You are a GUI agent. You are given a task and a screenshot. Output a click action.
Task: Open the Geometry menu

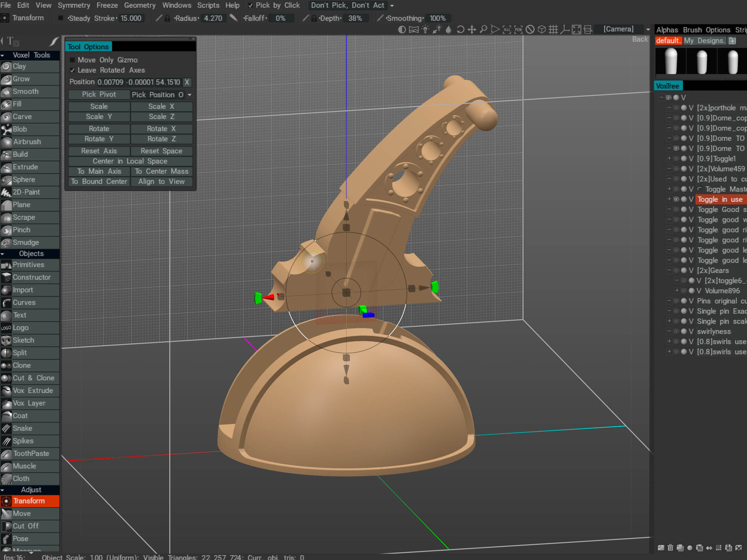pos(140,5)
